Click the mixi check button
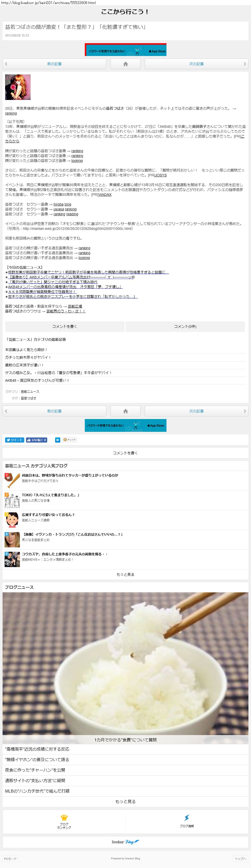 70,440
